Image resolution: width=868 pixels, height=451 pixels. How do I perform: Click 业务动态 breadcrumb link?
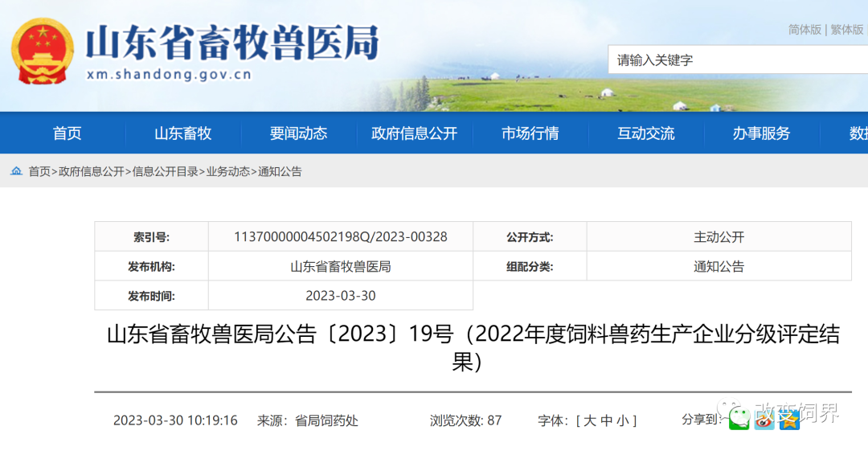(x=227, y=171)
